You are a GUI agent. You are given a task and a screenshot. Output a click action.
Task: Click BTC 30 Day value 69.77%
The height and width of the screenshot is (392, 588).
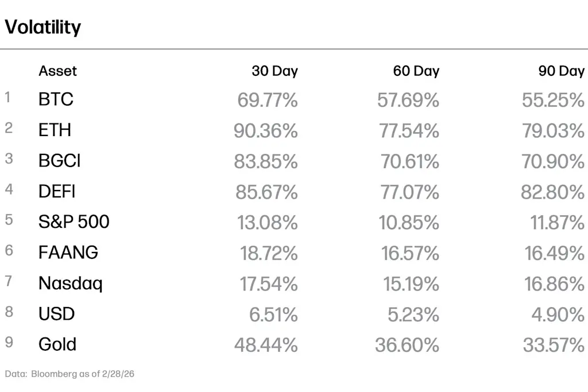click(268, 100)
